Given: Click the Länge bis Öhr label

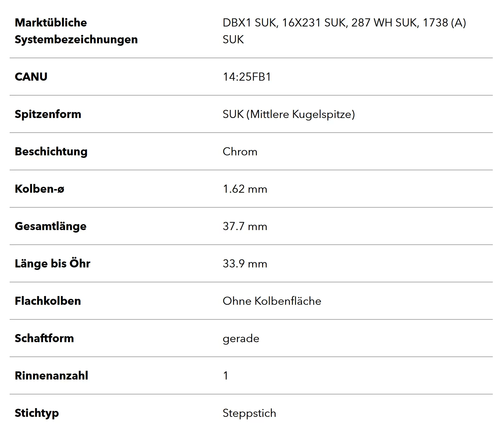Looking at the screenshot, I should point(53,263).
